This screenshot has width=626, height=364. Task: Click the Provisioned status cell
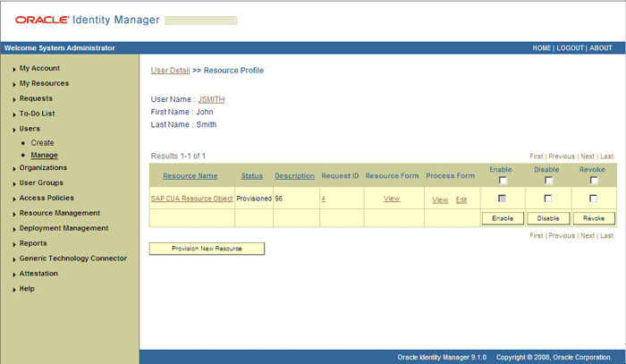[254, 199]
